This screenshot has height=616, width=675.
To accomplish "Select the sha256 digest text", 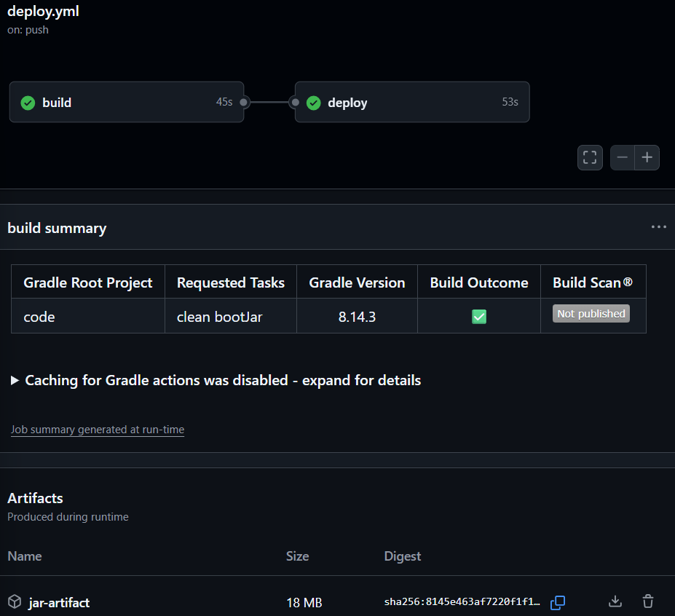I will tap(462, 601).
